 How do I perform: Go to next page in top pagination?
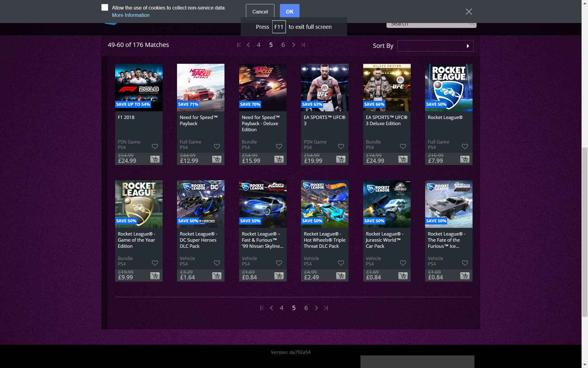point(294,45)
